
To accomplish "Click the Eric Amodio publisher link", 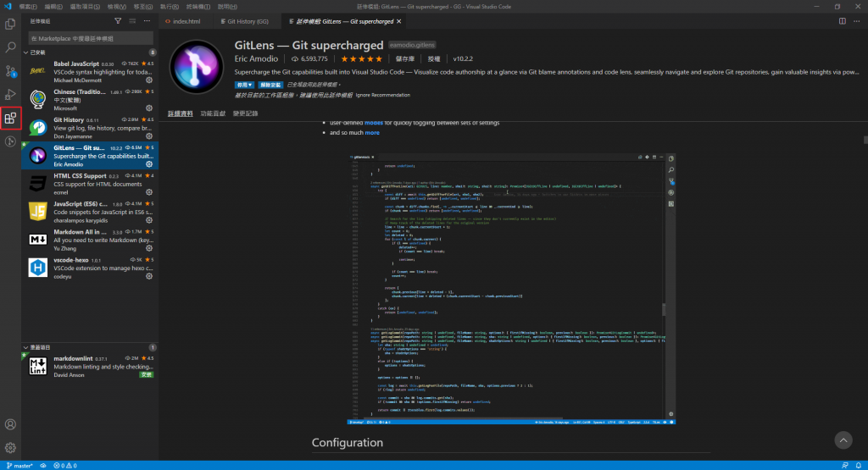I will 256,58.
